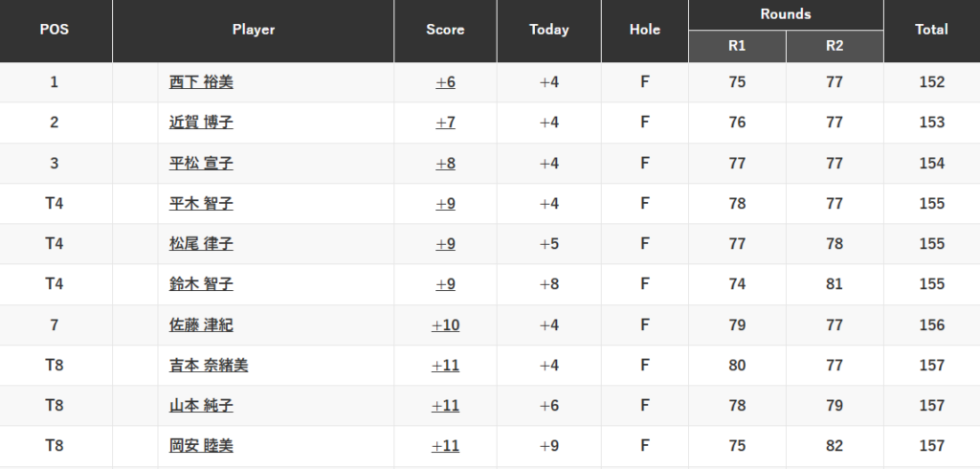980x469 pixels.
Task: Open player link 岡安 睦美
Action: pos(201,446)
